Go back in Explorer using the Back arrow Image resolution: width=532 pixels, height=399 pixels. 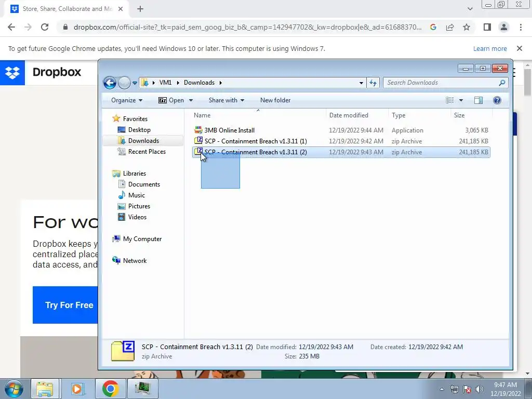110,83
